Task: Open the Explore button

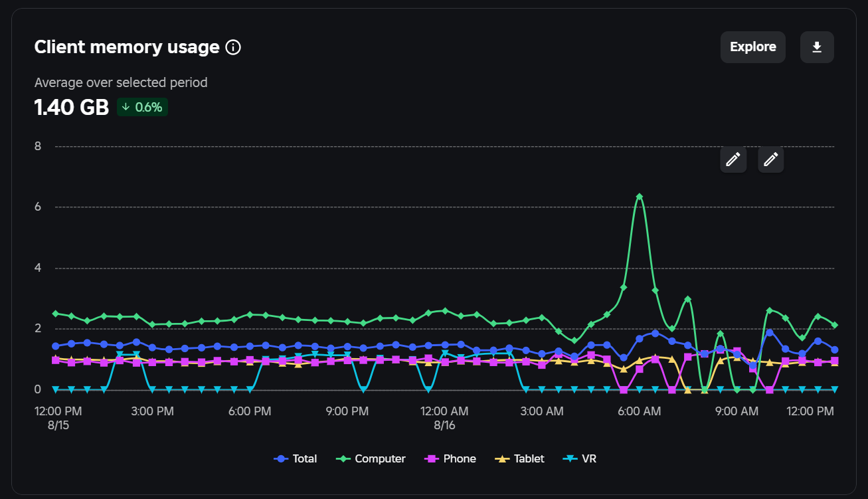Action: (x=753, y=47)
